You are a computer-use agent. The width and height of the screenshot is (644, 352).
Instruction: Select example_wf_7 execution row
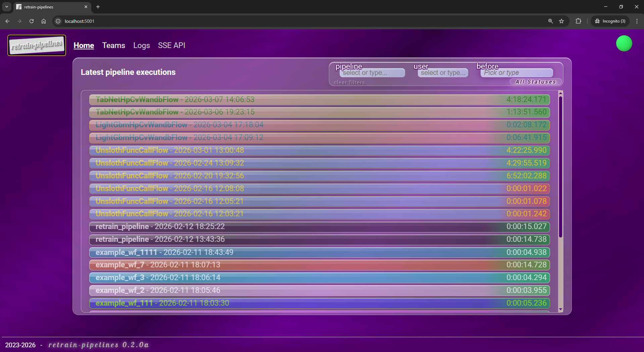[x=319, y=265]
